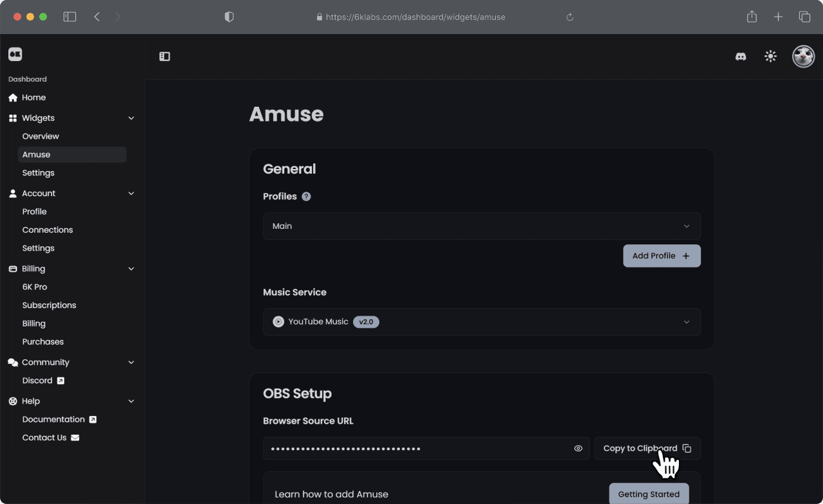This screenshot has height=504, width=823.
Task: Collapse the dashboard sidebar panel icon
Action: tap(165, 57)
